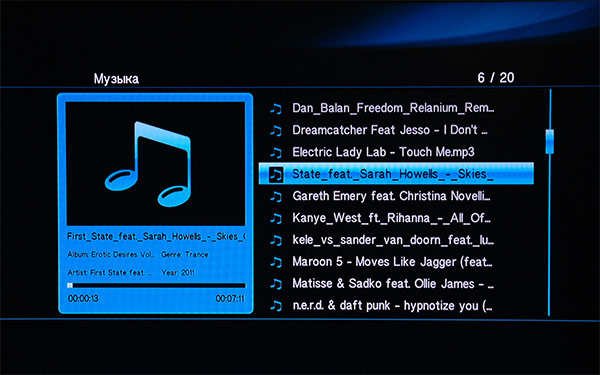
Task: Click the note icon beside Maroon 5 track
Action: [276, 262]
